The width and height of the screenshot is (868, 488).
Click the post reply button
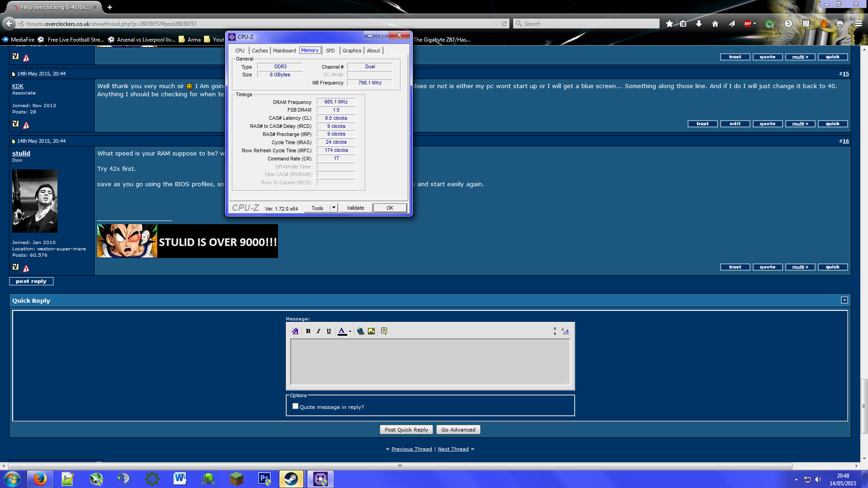click(x=31, y=281)
